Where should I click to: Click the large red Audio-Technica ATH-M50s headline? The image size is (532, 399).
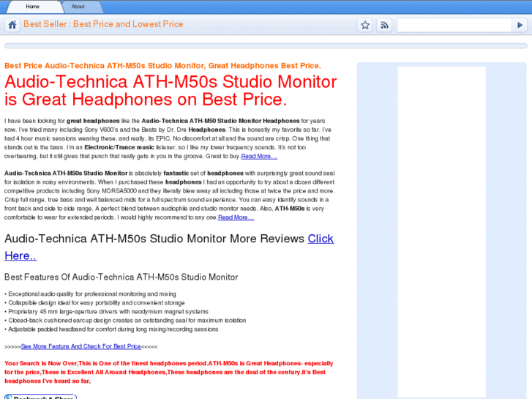(171, 91)
